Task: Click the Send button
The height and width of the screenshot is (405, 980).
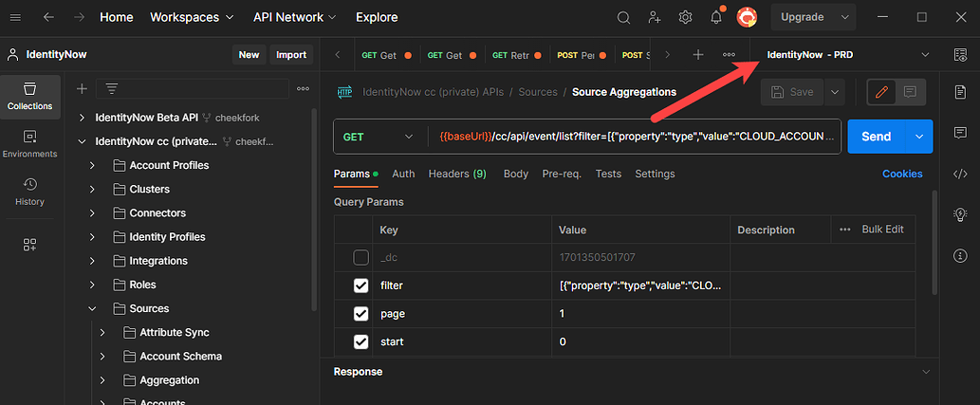Action: click(x=875, y=137)
